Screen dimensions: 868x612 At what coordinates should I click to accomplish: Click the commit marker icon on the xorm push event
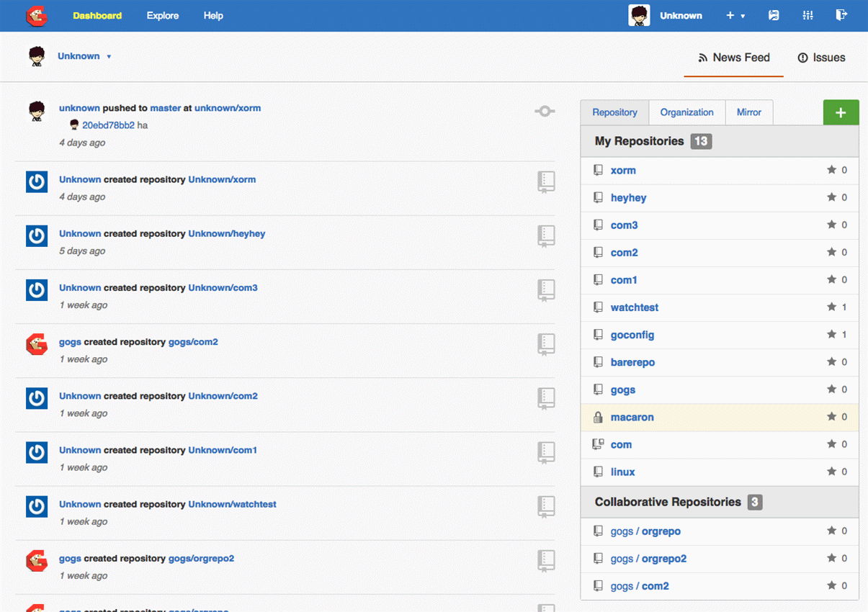click(545, 111)
